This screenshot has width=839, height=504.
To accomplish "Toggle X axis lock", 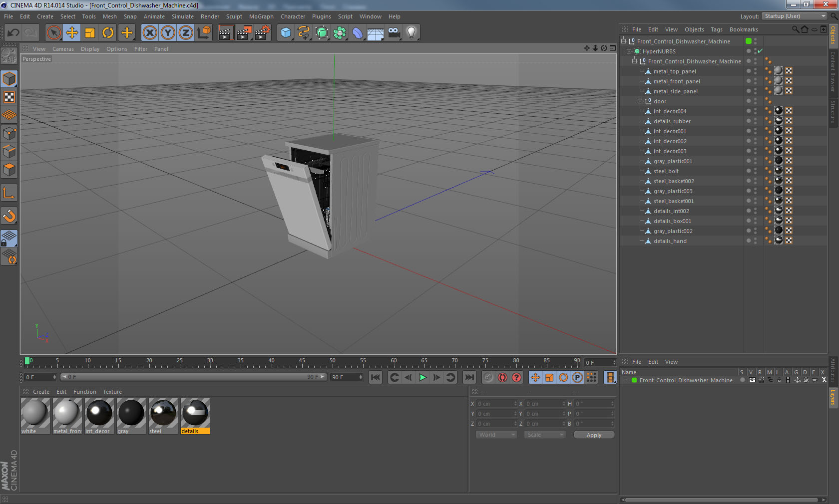I will [150, 33].
